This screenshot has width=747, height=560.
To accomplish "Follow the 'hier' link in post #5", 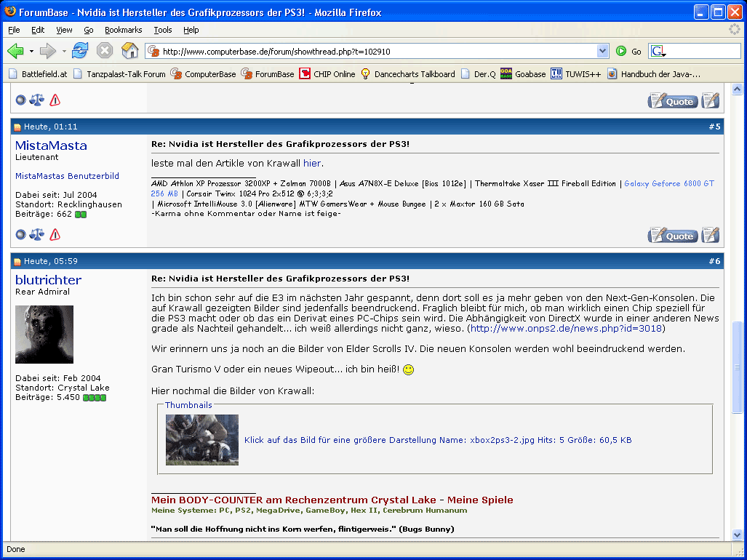I will tap(312, 164).
